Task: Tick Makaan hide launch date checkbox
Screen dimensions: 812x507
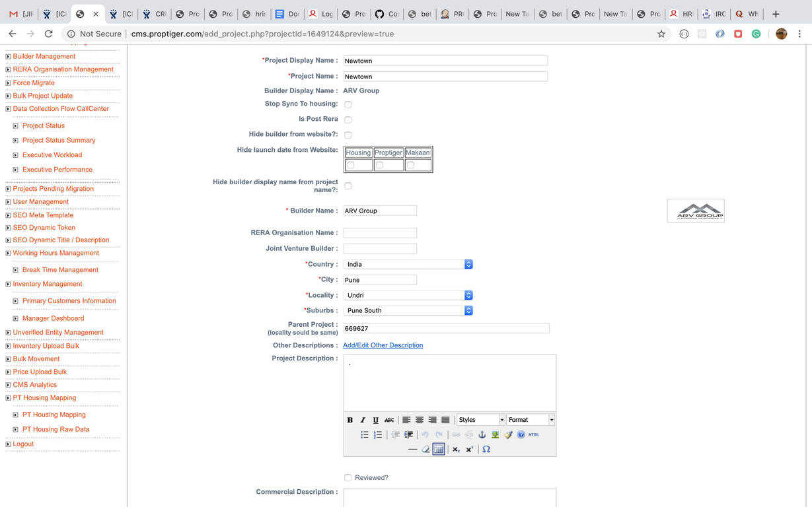Action: 410,165
